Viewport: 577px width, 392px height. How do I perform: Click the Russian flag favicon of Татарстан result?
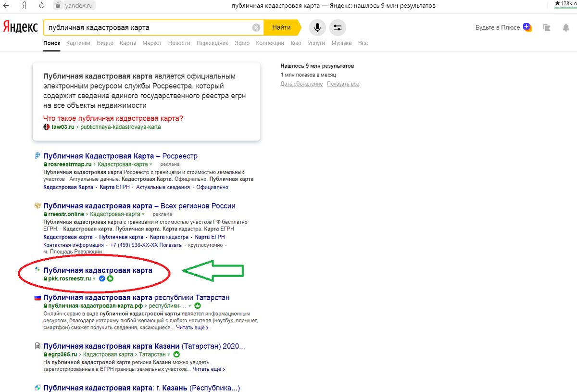coord(37,298)
